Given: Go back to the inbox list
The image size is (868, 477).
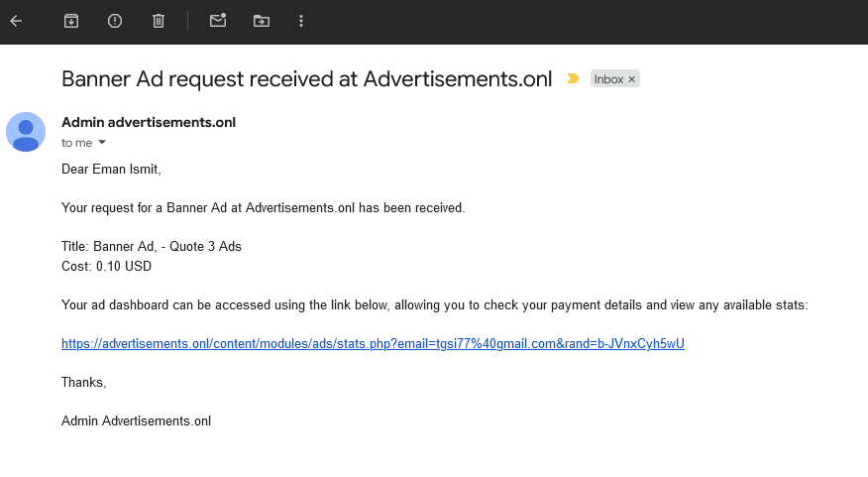Looking at the screenshot, I should pos(16,21).
